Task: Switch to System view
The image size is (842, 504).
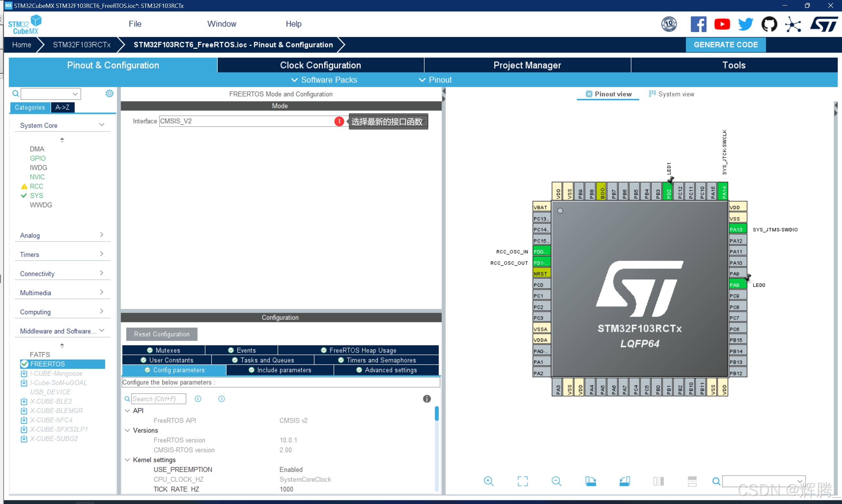Action: [x=671, y=94]
